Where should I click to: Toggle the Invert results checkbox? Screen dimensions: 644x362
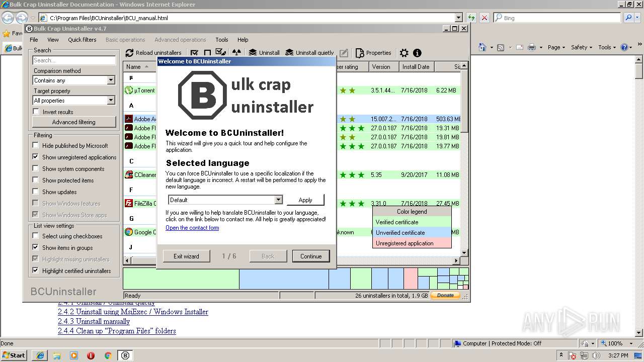pyautogui.click(x=36, y=112)
